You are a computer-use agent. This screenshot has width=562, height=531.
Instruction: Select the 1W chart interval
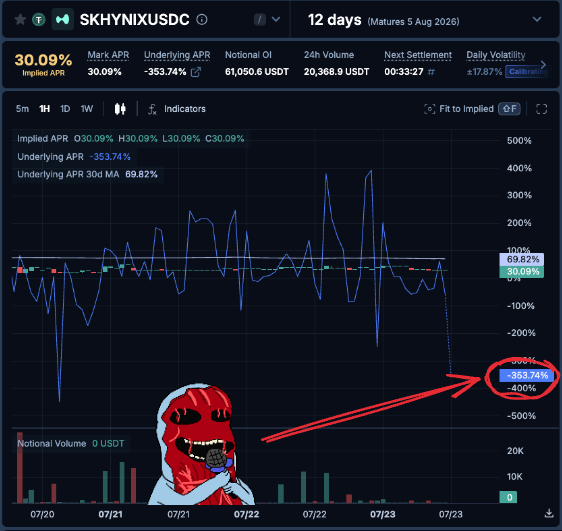(x=86, y=109)
